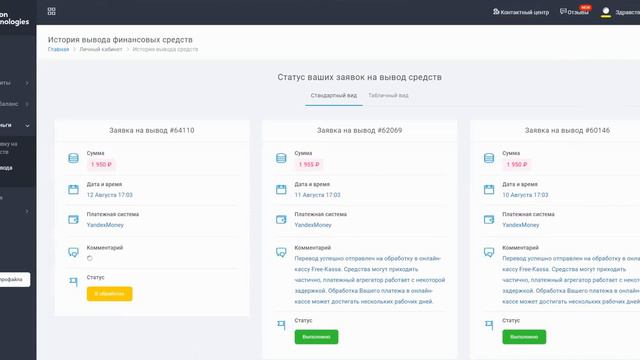Click the wallet icon in request #64110
Viewport: 640px width, 360px height.
pyautogui.click(x=73, y=220)
